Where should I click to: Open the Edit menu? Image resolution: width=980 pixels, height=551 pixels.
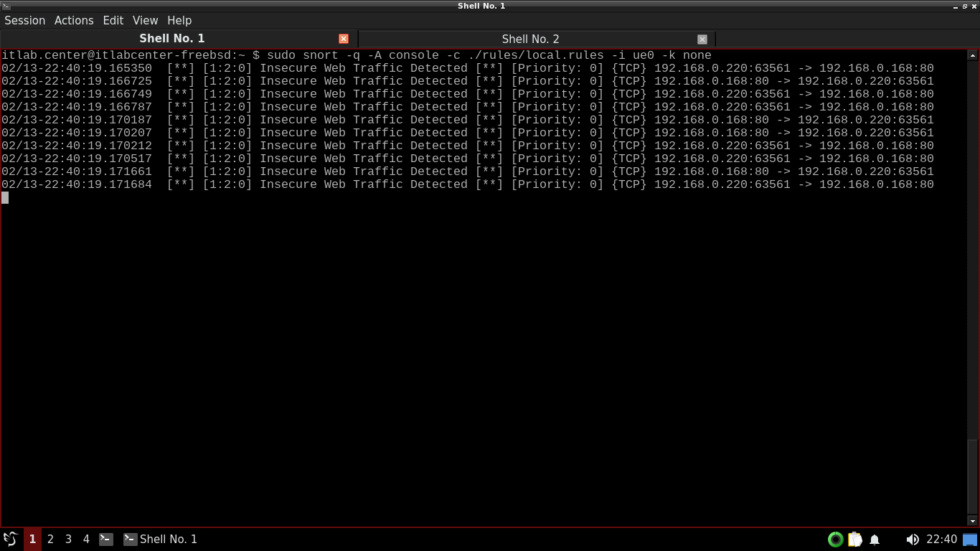[x=113, y=20]
